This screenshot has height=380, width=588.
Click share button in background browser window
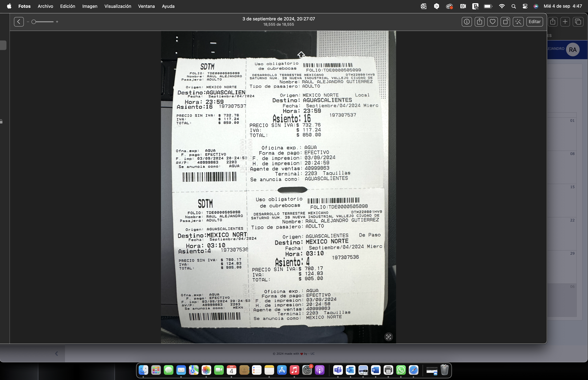[553, 22]
